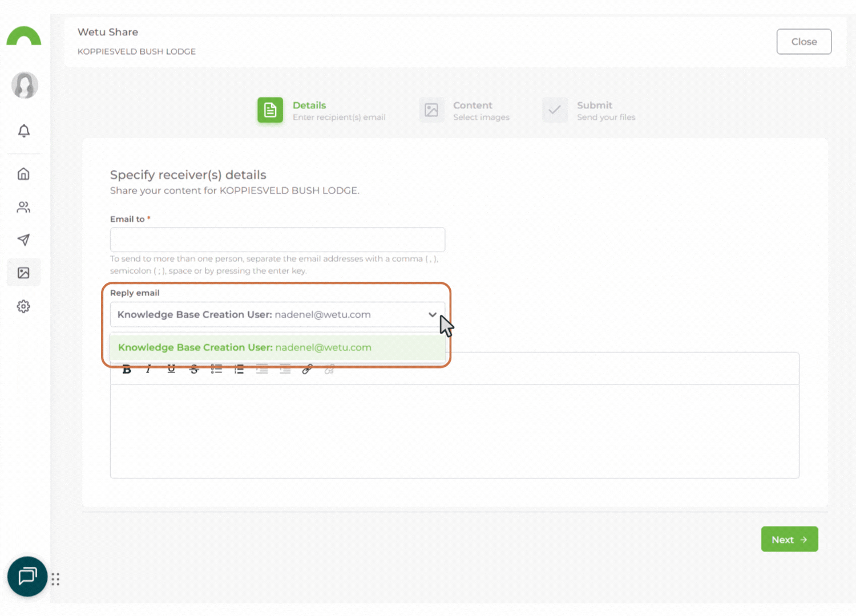
Task: Click the insert link icon
Action: point(307,370)
